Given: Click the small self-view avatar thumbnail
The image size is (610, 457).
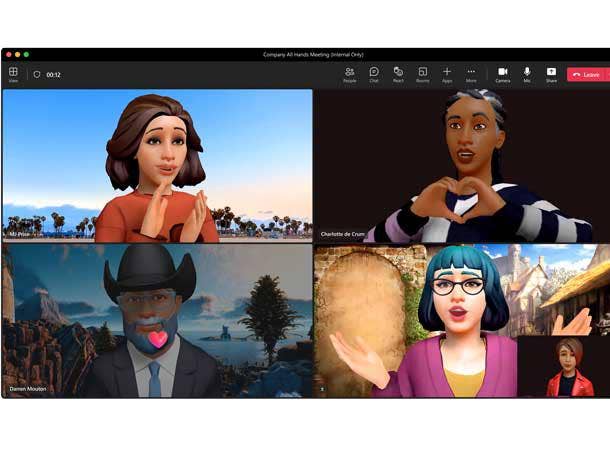Looking at the screenshot, I should (563, 366).
